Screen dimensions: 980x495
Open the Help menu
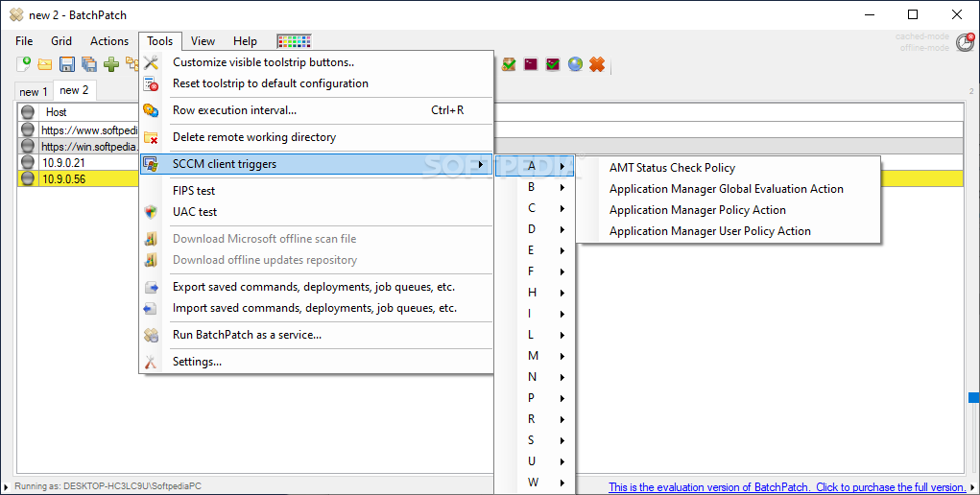click(x=245, y=41)
